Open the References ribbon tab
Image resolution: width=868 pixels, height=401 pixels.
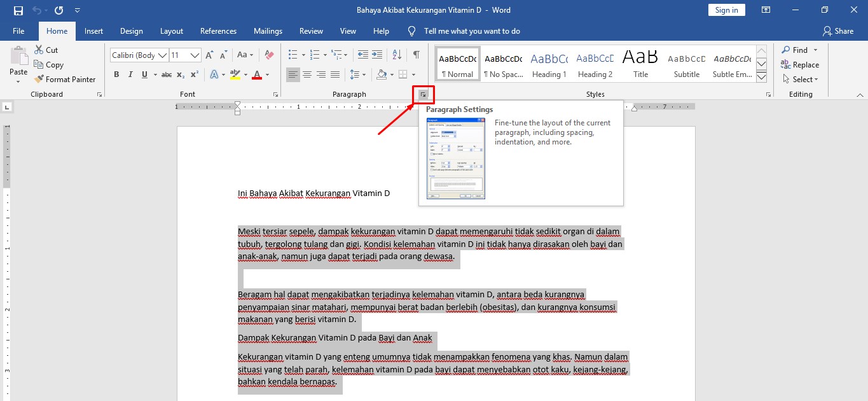tap(218, 31)
